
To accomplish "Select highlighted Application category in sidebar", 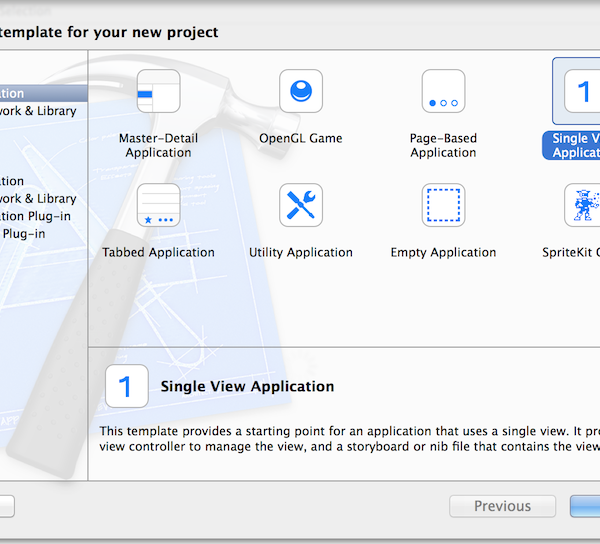I will [44, 93].
